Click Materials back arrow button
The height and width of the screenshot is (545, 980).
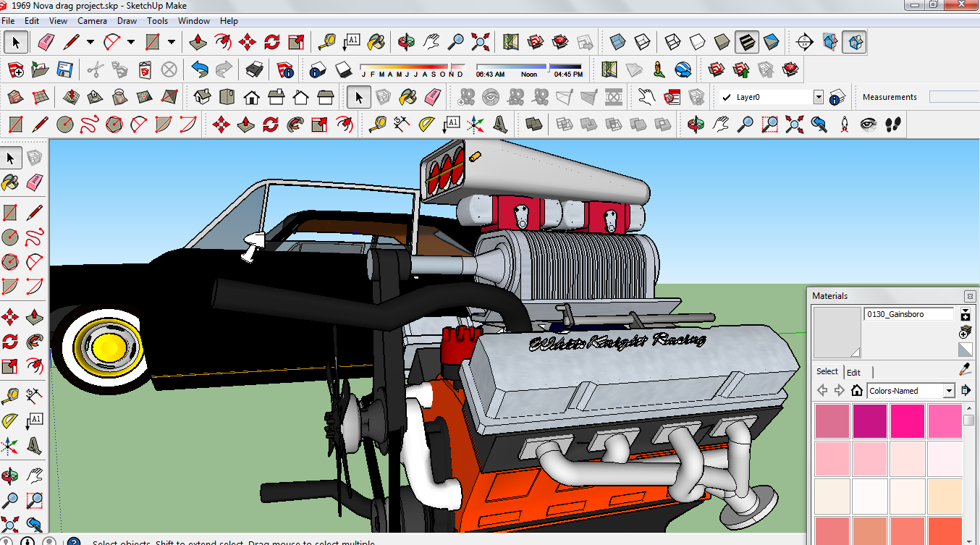pyautogui.click(x=822, y=390)
